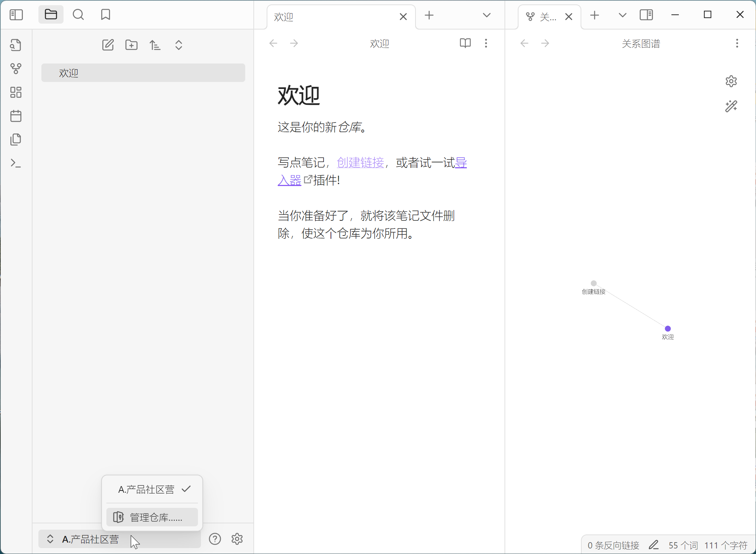Toggle the left sidebar
Viewport: 756px width, 554px height.
click(x=16, y=15)
